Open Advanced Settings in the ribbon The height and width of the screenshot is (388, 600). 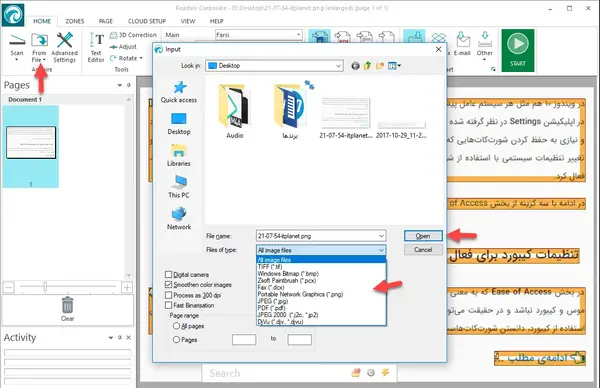65,47
